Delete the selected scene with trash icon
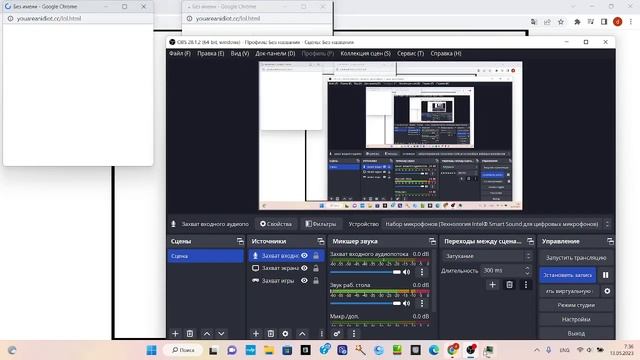Image resolution: width=640 pixels, height=360 pixels. [x=190, y=333]
